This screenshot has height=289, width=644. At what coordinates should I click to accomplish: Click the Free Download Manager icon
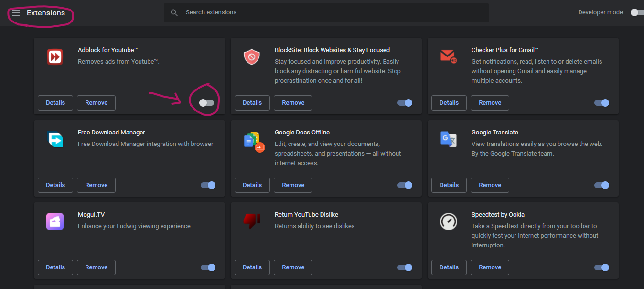coord(55,139)
